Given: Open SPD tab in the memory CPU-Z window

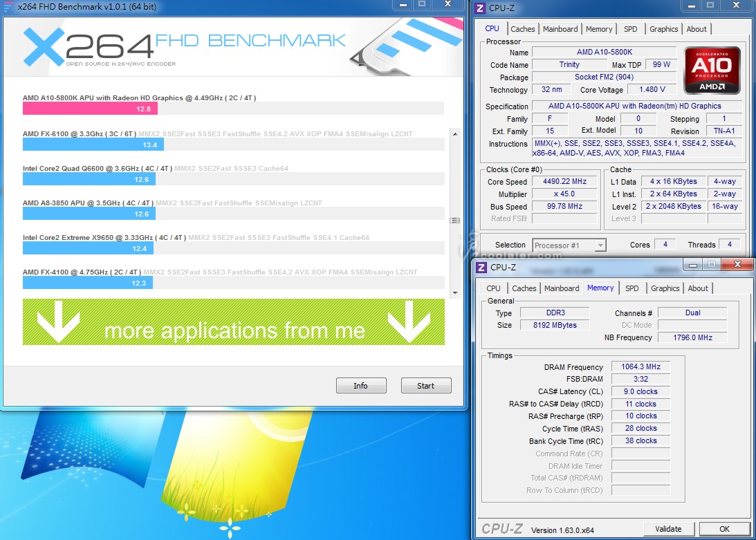Looking at the screenshot, I should coord(632,288).
